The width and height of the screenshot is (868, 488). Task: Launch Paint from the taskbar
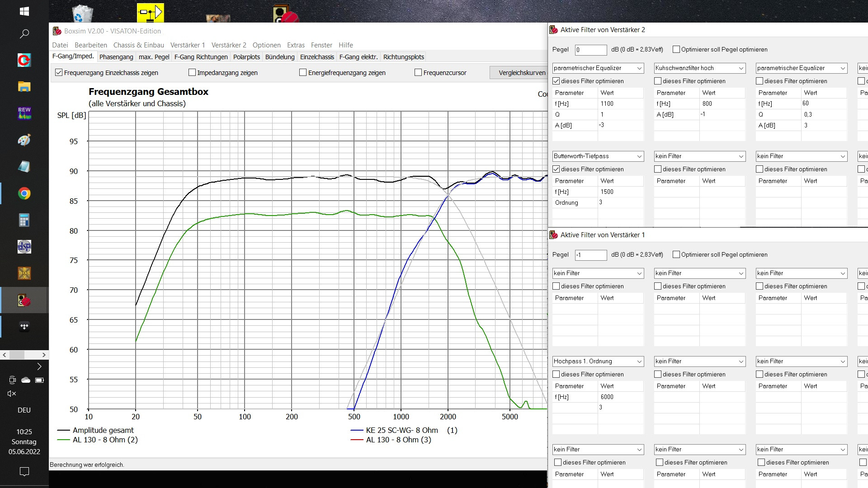pos(24,140)
